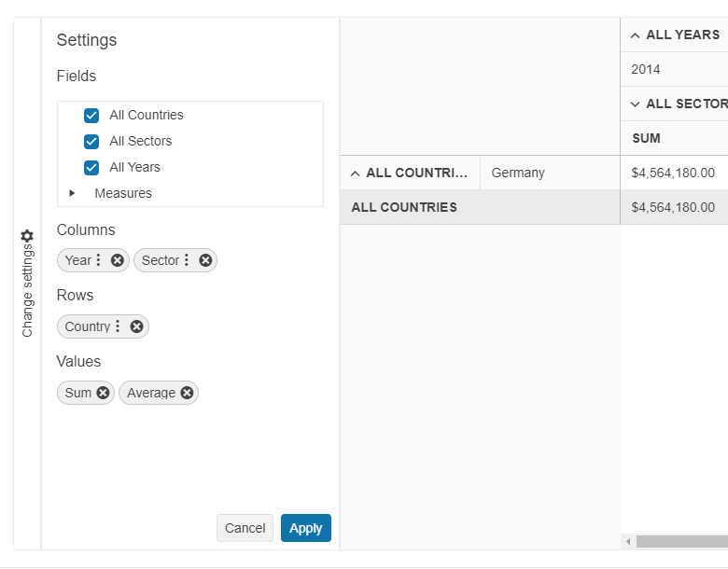Click the horizontal scrollbar left arrow
728x569 pixels.
[x=628, y=541]
